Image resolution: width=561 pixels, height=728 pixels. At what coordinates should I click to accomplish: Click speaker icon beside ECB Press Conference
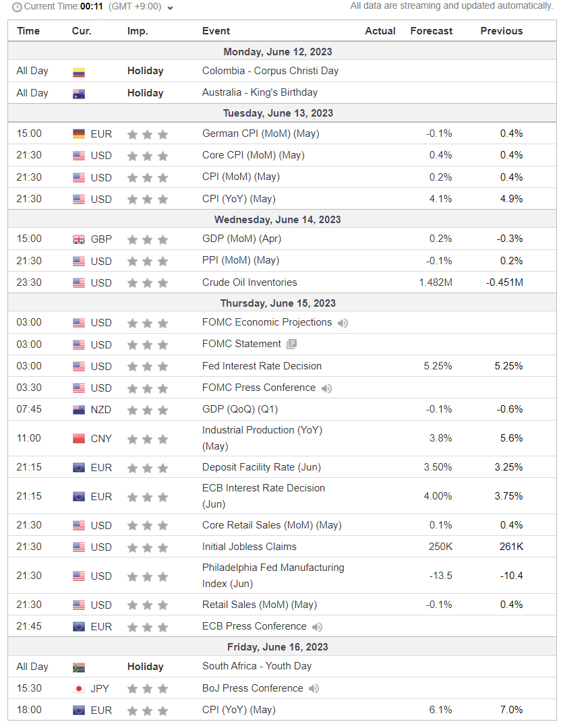[317, 628]
